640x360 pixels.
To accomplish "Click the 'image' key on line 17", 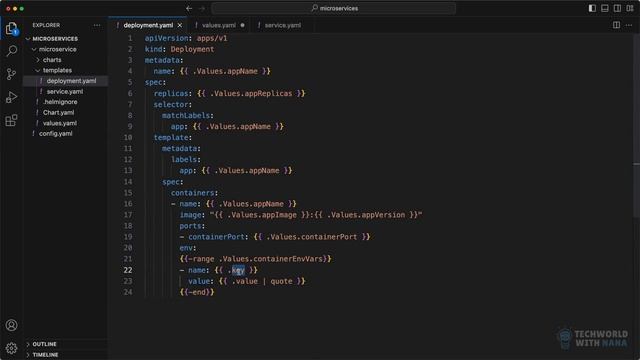I will pyautogui.click(x=190, y=215).
